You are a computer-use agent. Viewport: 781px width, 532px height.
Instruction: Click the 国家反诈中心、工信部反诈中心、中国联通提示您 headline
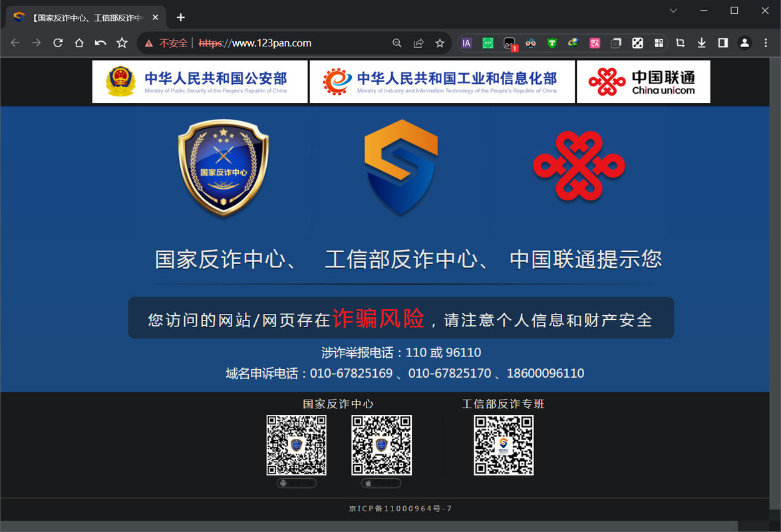tap(408, 259)
